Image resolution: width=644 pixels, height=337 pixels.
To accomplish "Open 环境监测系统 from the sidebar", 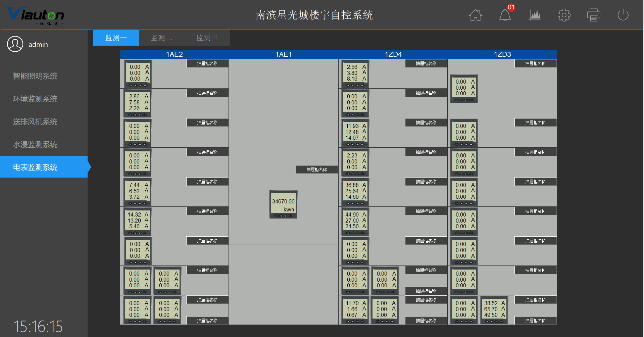I will (35, 99).
